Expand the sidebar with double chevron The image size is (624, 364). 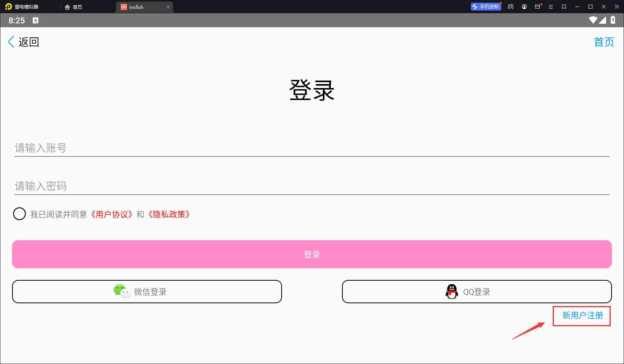click(617, 7)
